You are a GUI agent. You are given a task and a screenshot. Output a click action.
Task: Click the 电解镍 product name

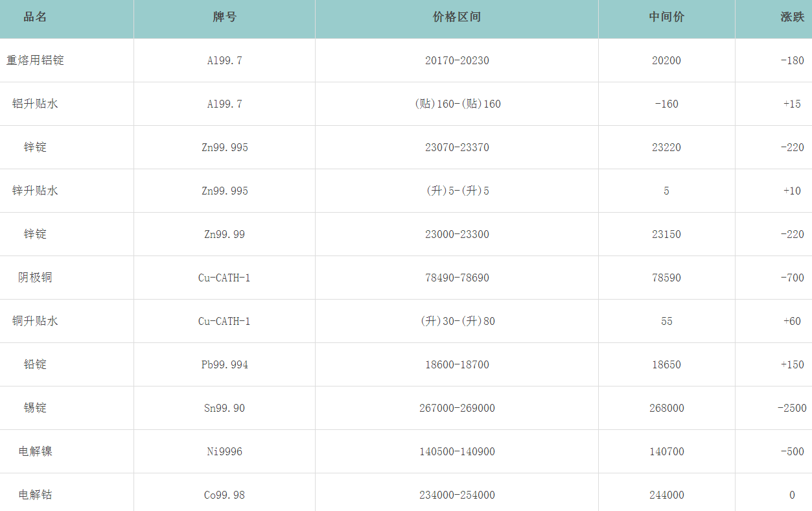click(35, 451)
